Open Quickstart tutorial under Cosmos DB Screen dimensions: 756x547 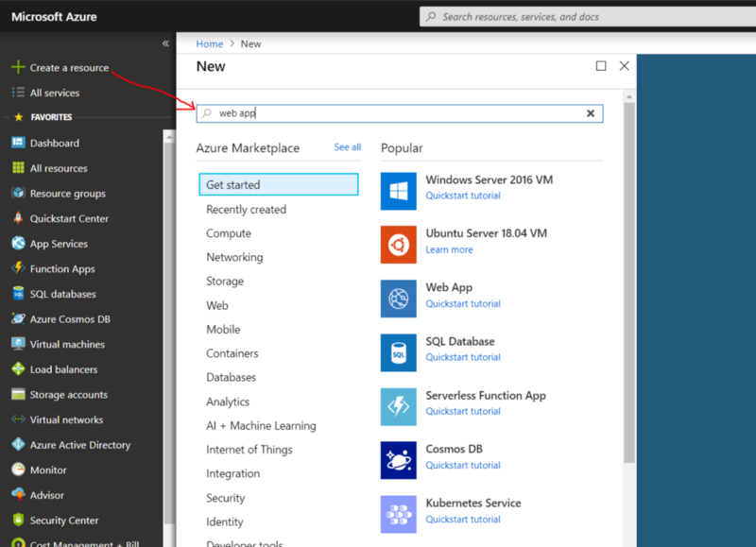[463, 465]
